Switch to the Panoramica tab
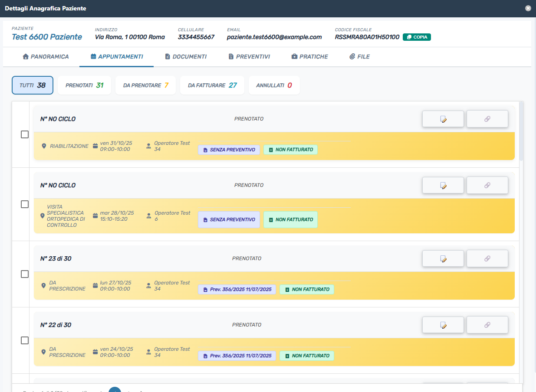Screen dimensions: 536x392 pyautogui.click(x=46, y=56)
